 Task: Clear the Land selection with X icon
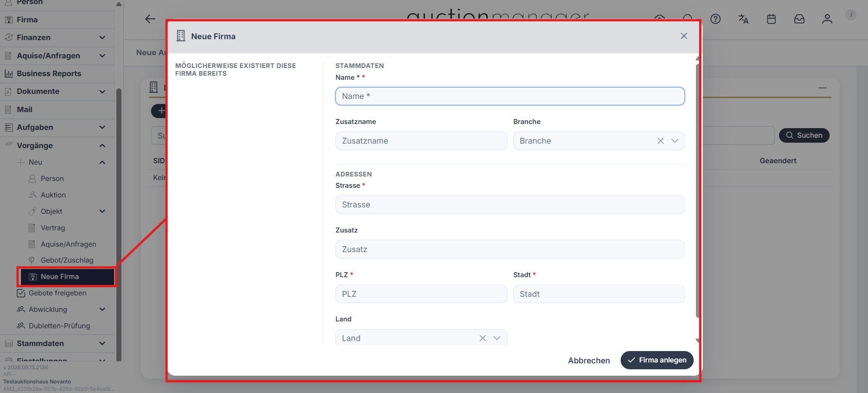tap(482, 338)
